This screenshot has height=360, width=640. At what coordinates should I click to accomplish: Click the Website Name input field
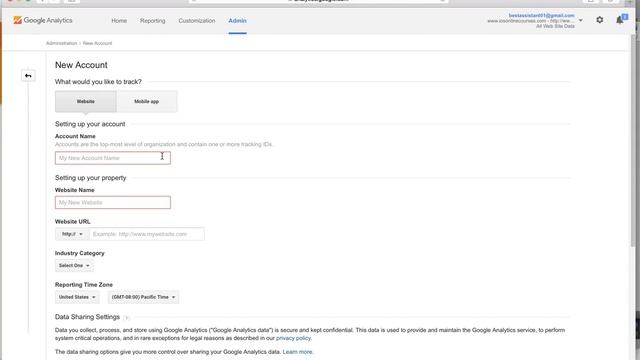tap(113, 202)
